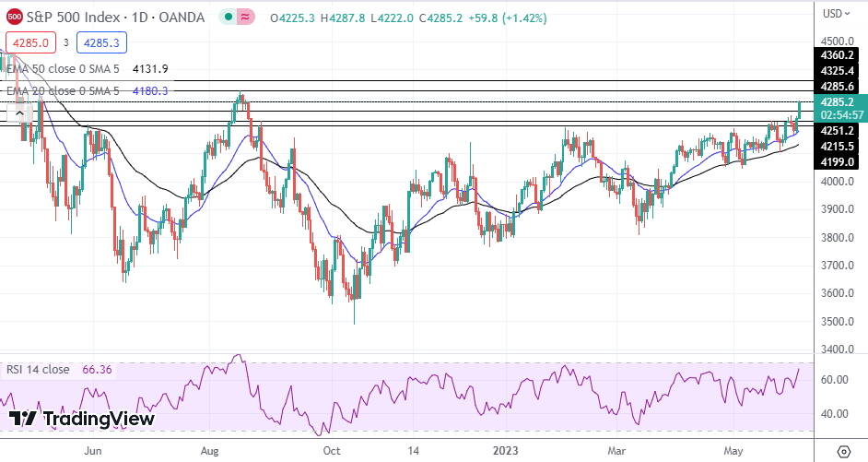
Task: Click the open price value O4225.3
Action: point(292,18)
